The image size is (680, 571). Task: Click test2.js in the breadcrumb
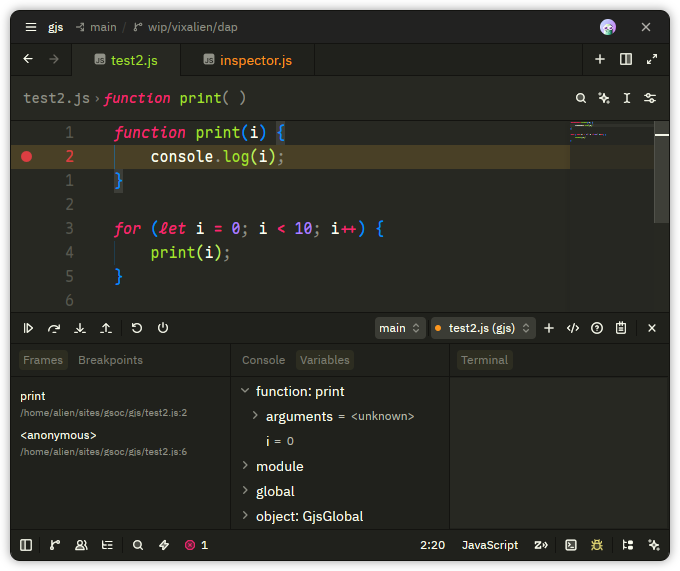[56, 98]
